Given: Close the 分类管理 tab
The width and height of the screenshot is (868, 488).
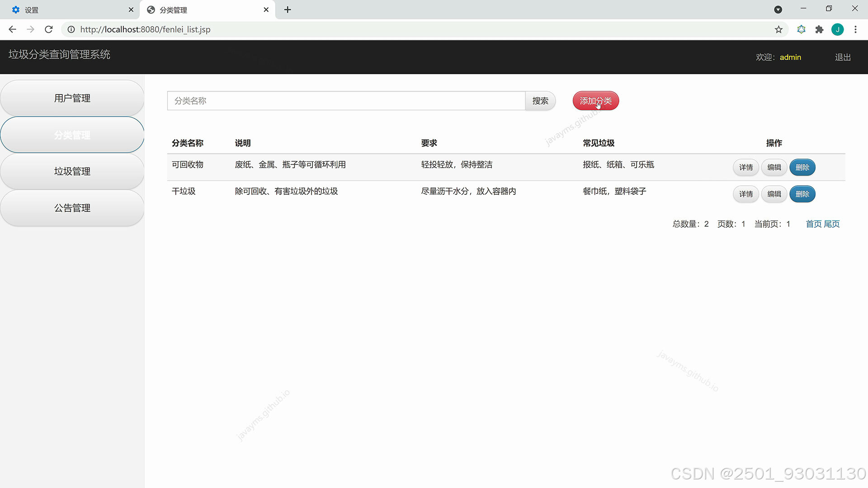Looking at the screenshot, I should 266,9.
